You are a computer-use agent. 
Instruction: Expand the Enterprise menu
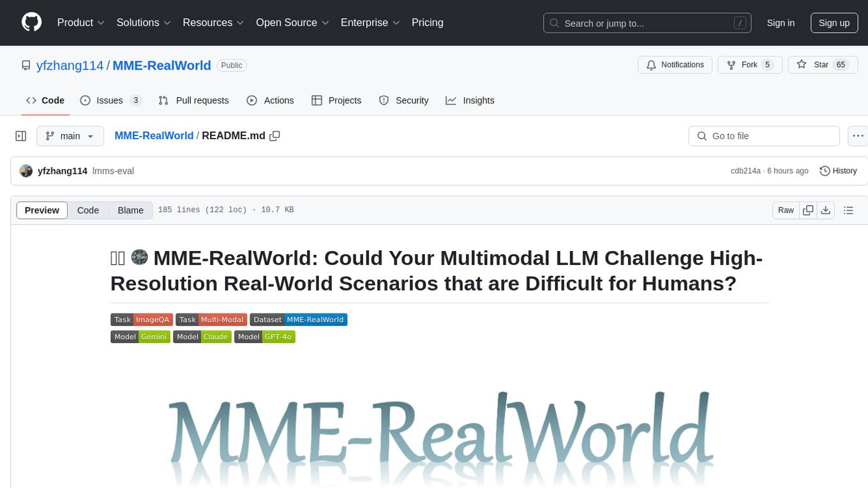[x=370, y=22]
